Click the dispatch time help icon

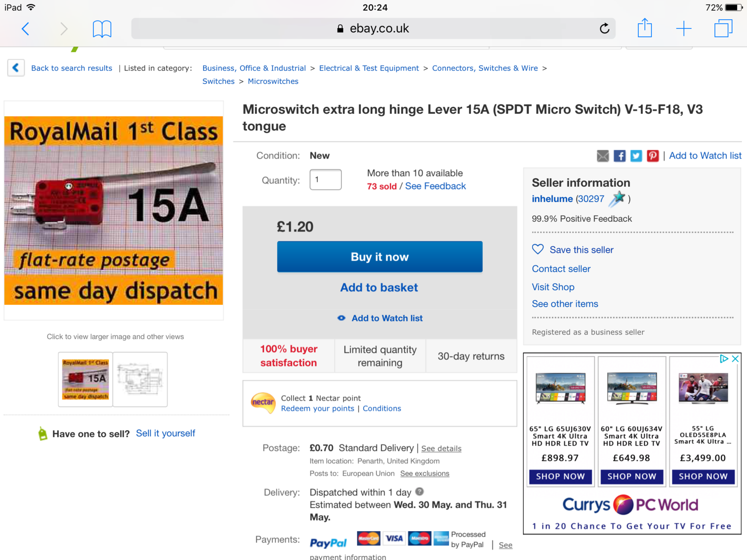[x=419, y=491]
